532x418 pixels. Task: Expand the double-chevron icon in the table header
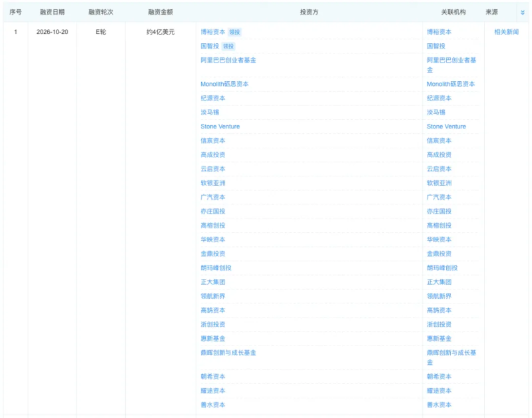click(523, 12)
